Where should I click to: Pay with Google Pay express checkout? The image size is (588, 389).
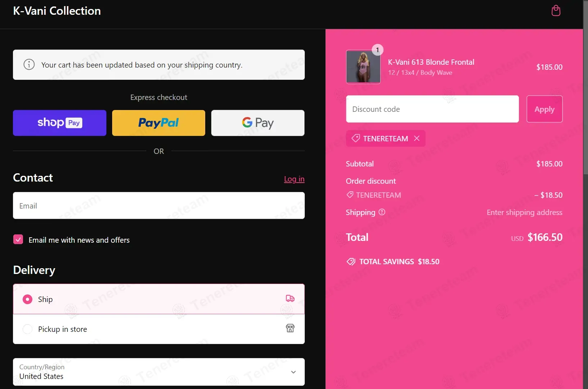point(258,123)
